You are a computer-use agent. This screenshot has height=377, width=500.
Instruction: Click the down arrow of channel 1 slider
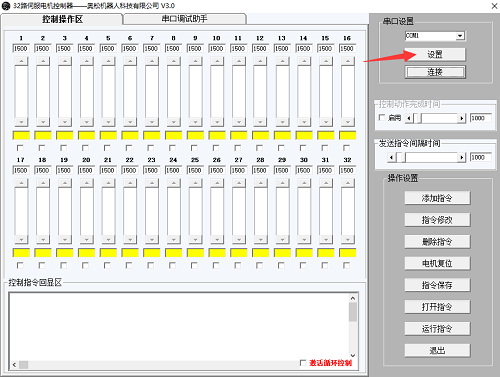click(x=21, y=122)
